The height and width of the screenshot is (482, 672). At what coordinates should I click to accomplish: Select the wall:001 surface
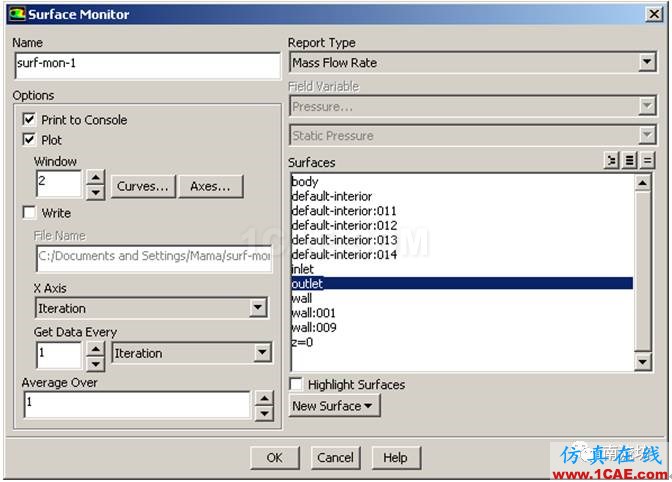click(x=462, y=313)
